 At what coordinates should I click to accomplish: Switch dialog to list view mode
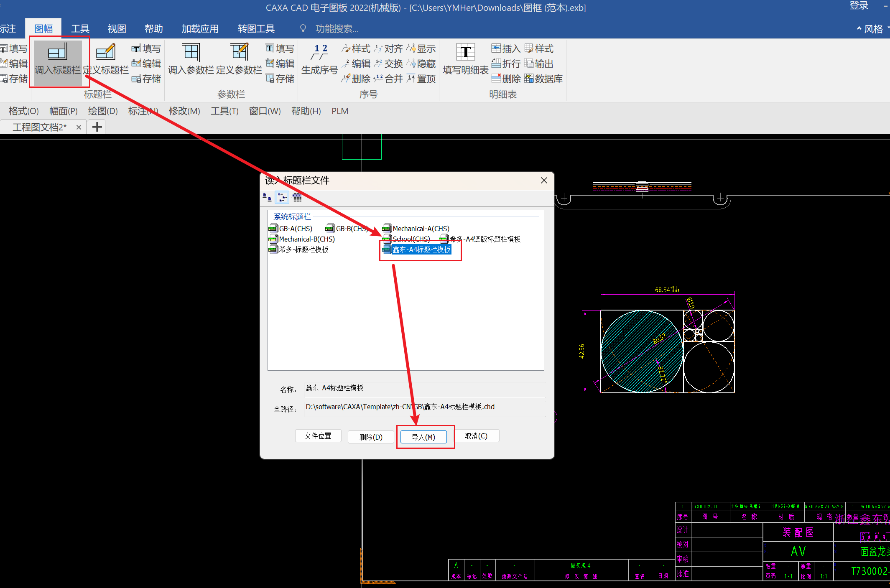click(282, 197)
